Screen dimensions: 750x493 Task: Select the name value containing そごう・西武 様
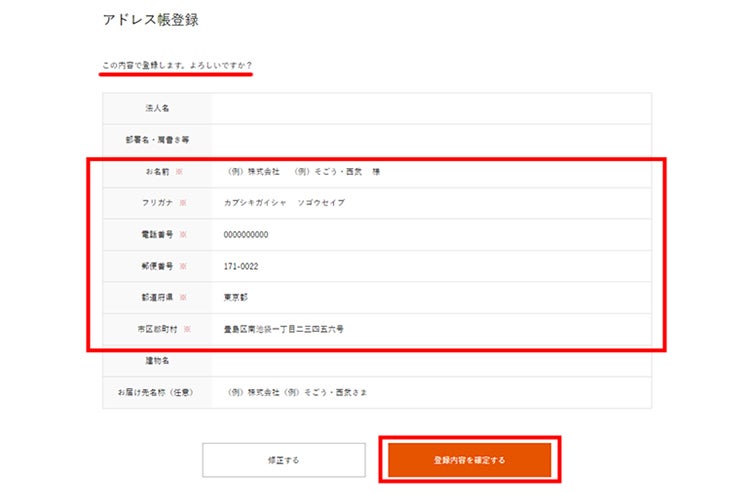tap(302, 171)
